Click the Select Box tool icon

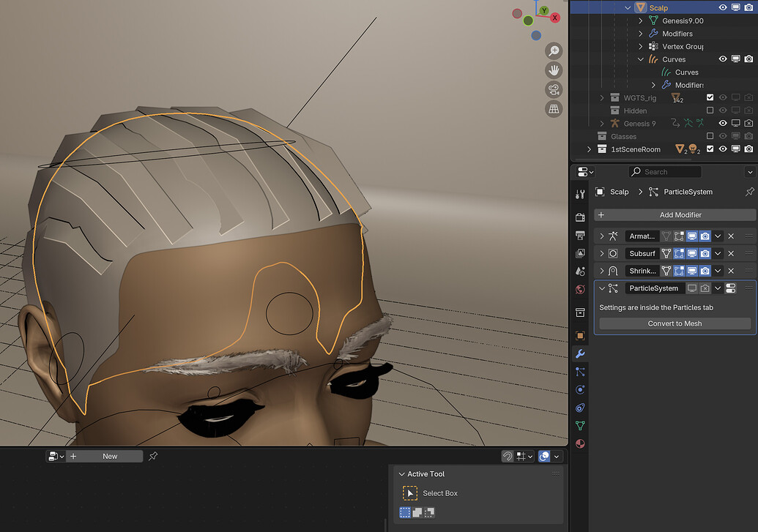click(x=410, y=493)
